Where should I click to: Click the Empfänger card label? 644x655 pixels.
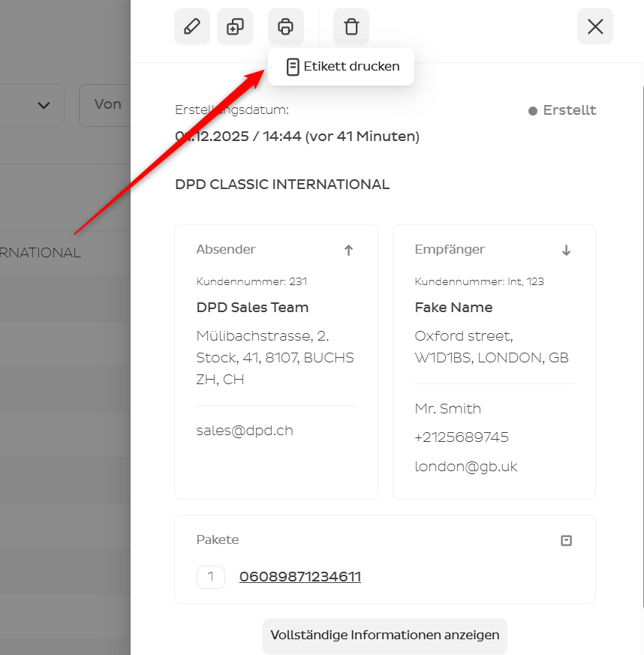(x=450, y=249)
